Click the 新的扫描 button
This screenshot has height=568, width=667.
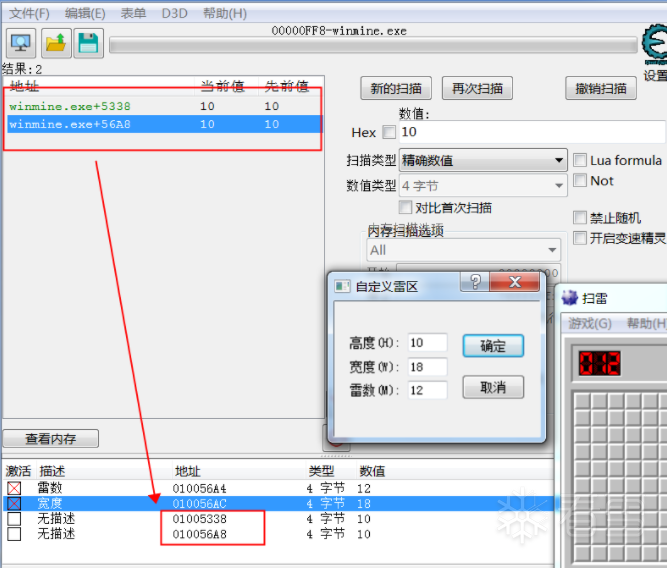[396, 88]
